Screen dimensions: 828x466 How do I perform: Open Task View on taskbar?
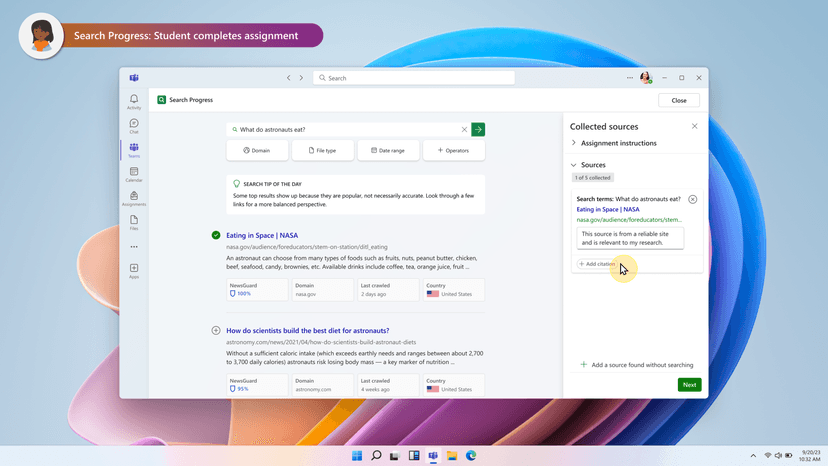click(394, 455)
